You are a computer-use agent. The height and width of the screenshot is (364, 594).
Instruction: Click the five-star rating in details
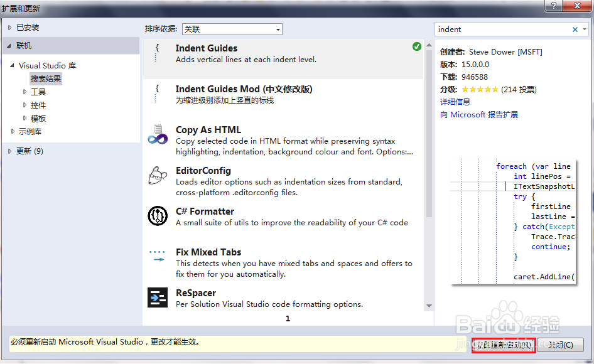pyautogui.click(x=480, y=89)
